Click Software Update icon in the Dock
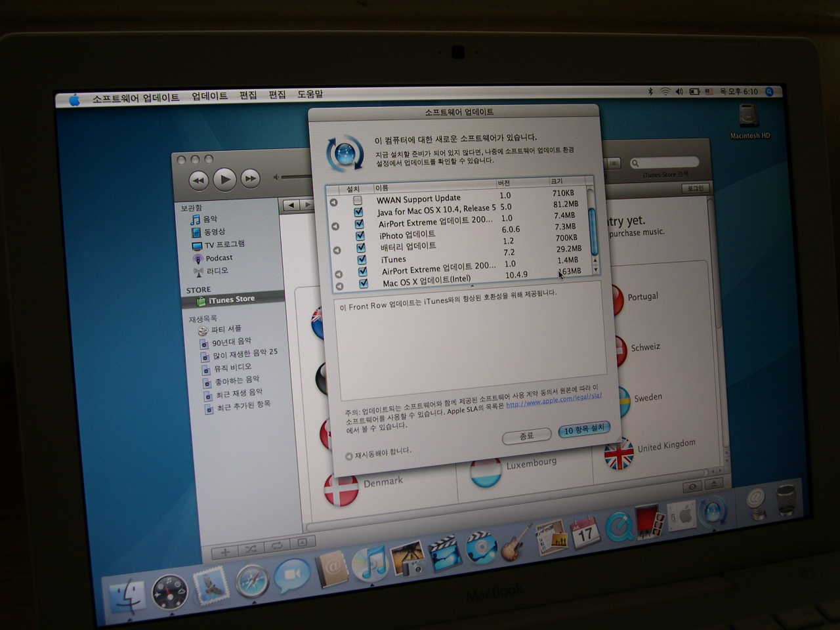The height and width of the screenshot is (630, 840). tap(713, 511)
